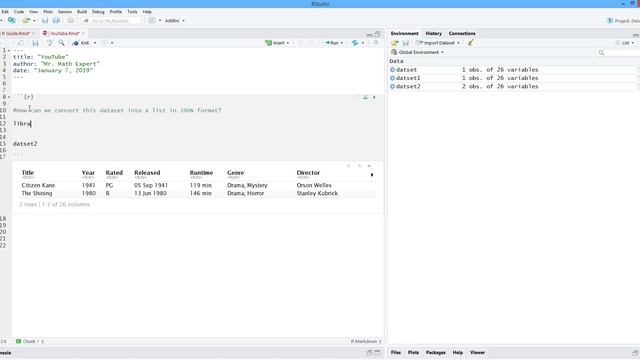Collapse the code chunk at line 8

[x=9, y=97]
